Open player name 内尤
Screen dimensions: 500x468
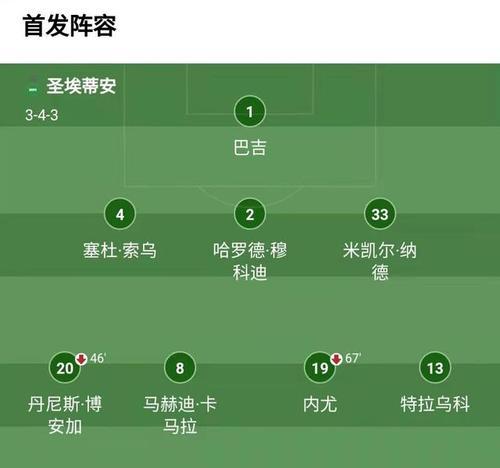(x=320, y=404)
